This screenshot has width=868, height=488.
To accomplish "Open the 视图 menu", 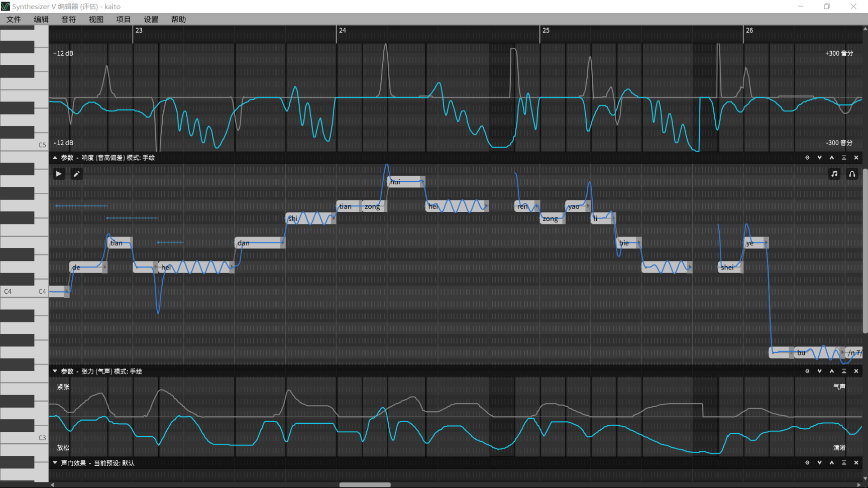I will tap(96, 19).
